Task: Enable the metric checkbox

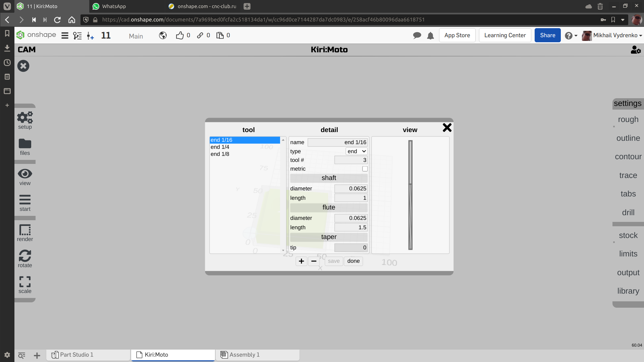Action: pos(365,169)
